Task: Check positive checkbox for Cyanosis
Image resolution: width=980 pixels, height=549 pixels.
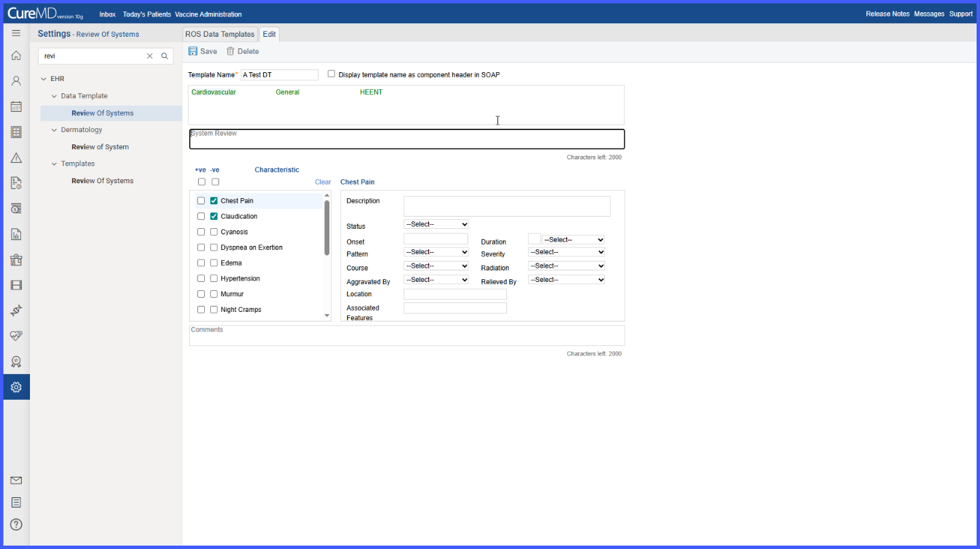Action: 201,232
